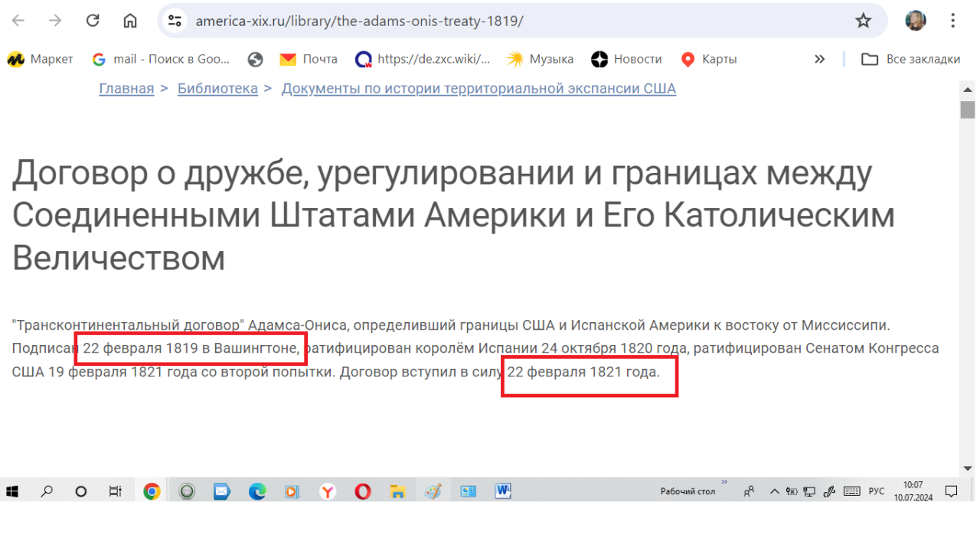Image resolution: width=980 pixels, height=551 pixels.
Task: Click the page vertical scrollbar thumb
Action: click(968, 109)
